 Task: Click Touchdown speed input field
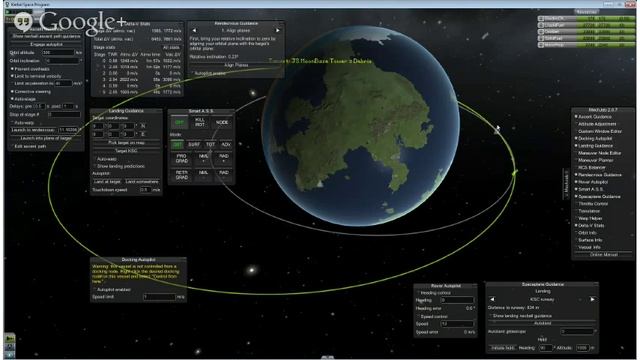coord(145,190)
